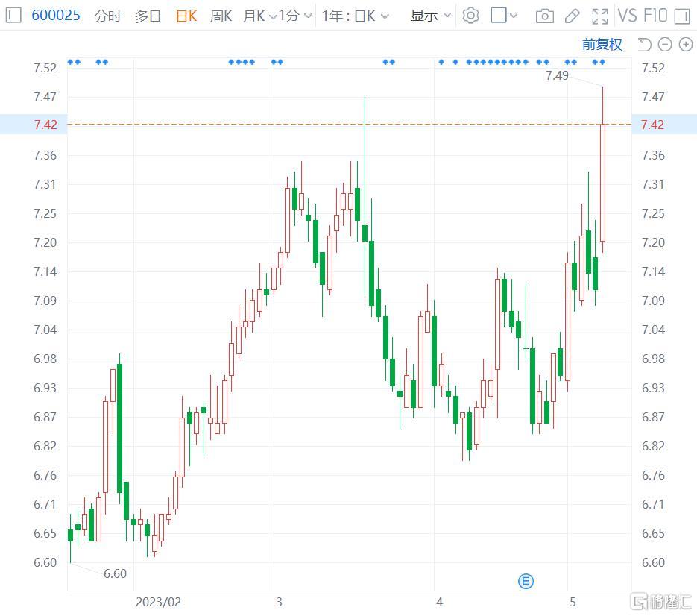The image size is (697, 616).
Task: Open F10 company info
Action: point(655,16)
